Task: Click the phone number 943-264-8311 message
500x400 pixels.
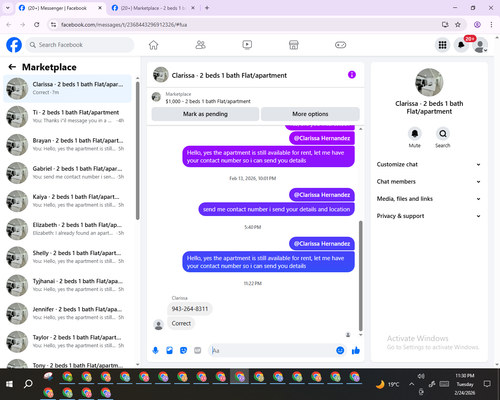Action: point(190,309)
